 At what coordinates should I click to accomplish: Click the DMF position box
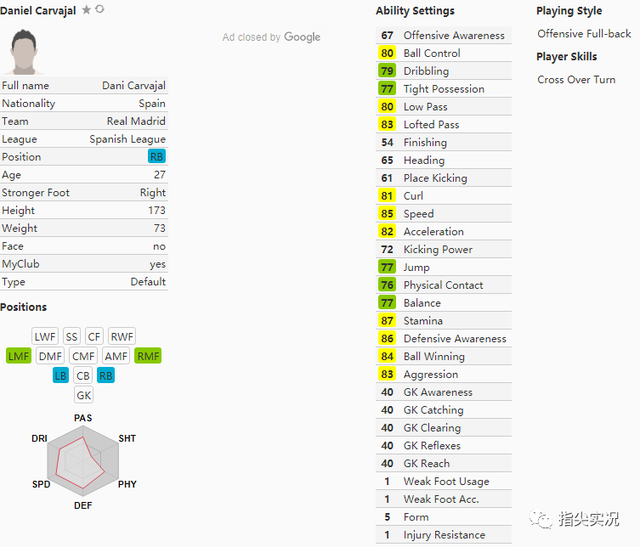tap(50, 356)
